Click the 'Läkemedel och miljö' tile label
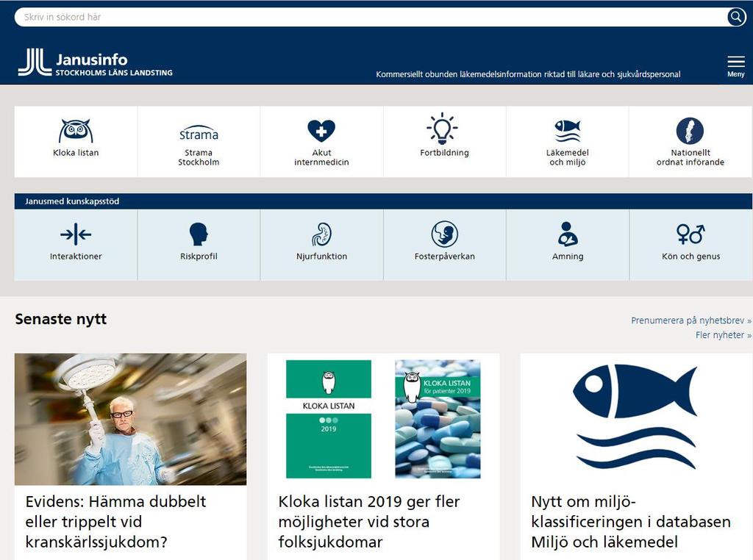This screenshot has width=753, height=560. click(x=568, y=157)
